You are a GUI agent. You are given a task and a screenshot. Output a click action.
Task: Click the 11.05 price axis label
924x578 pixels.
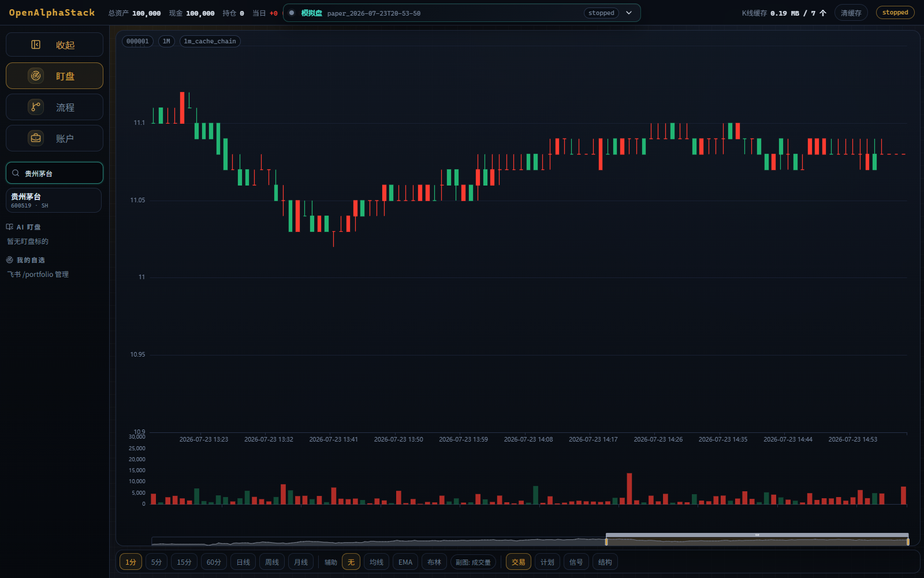point(137,200)
